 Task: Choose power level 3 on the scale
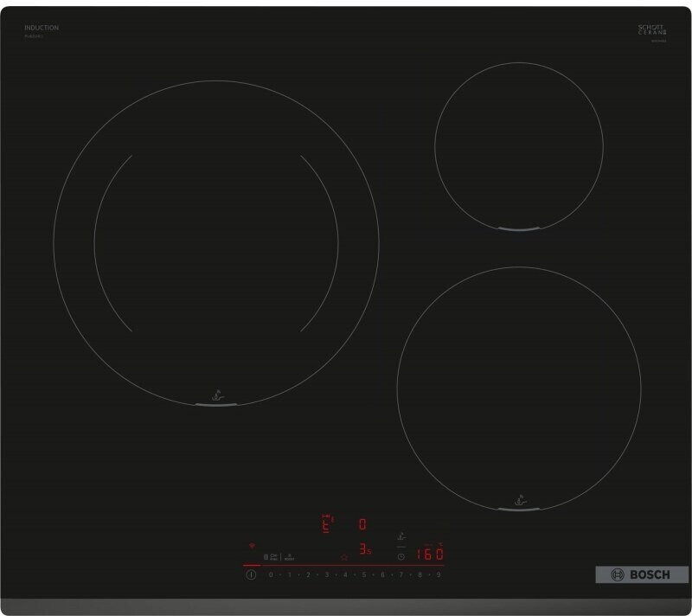pos(327,574)
